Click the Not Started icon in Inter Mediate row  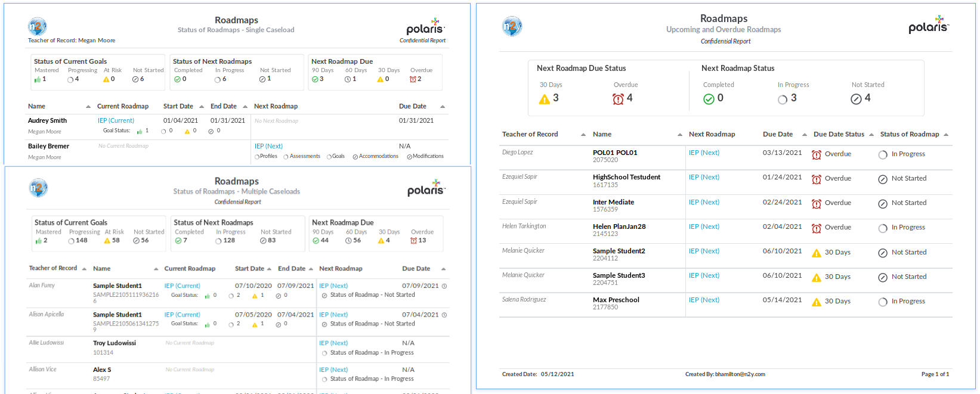tap(883, 203)
